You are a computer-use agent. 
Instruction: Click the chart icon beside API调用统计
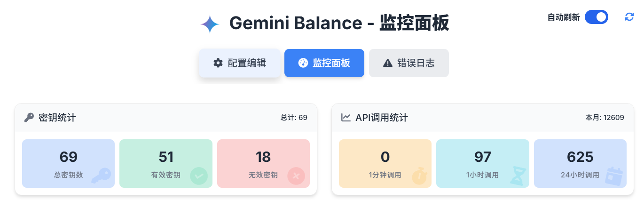(x=346, y=118)
